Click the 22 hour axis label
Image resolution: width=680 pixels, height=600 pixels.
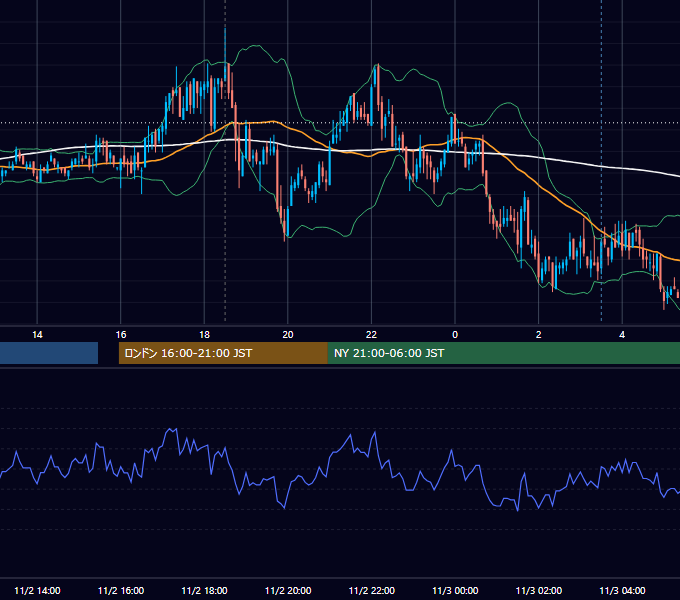click(x=371, y=335)
